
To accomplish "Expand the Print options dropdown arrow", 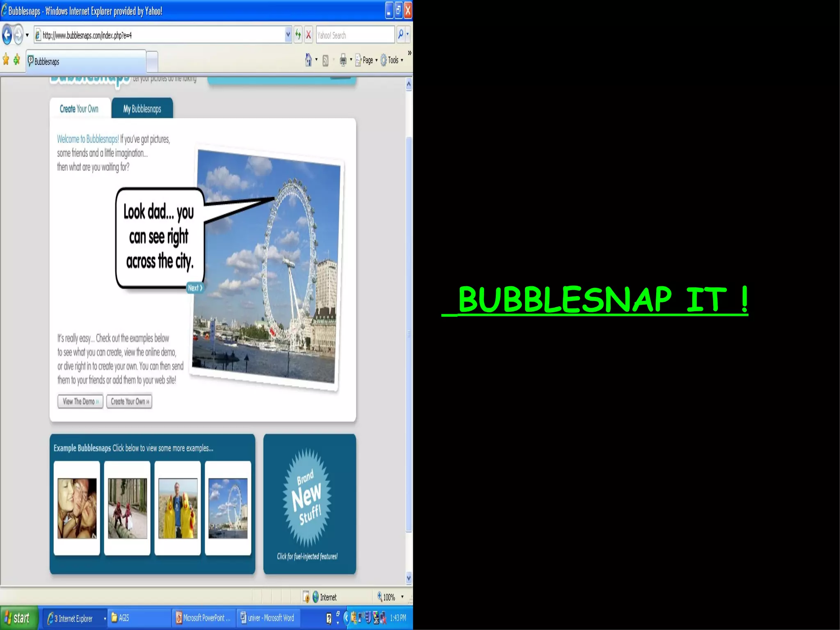I will [x=351, y=60].
